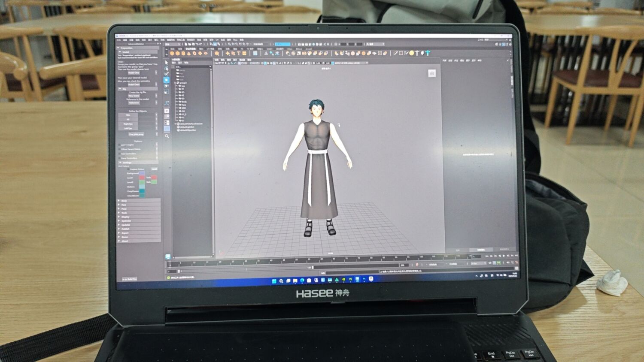644x362 pixels.
Task: Click the polygon cube shelf icon
Action: tap(178, 54)
